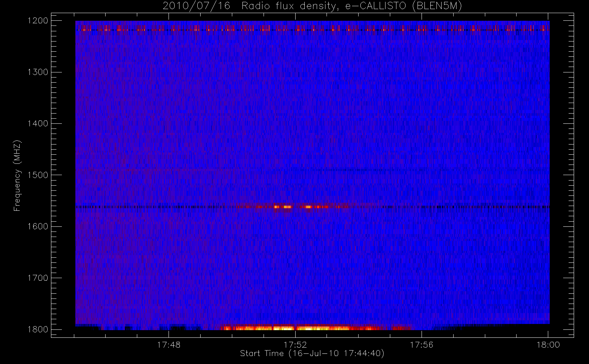589x364 pixels.
Task: Click the 18:00 time tick label
Action: [548, 345]
